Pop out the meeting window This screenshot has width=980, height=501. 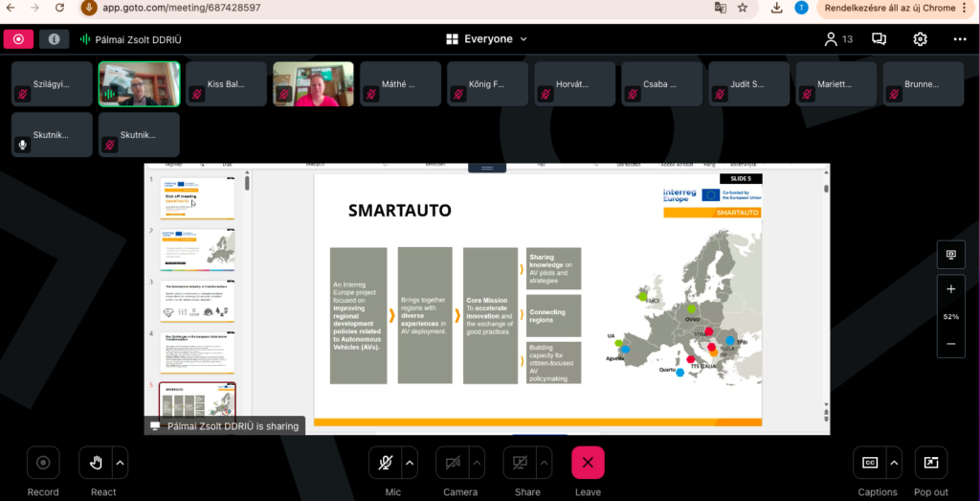click(x=930, y=463)
